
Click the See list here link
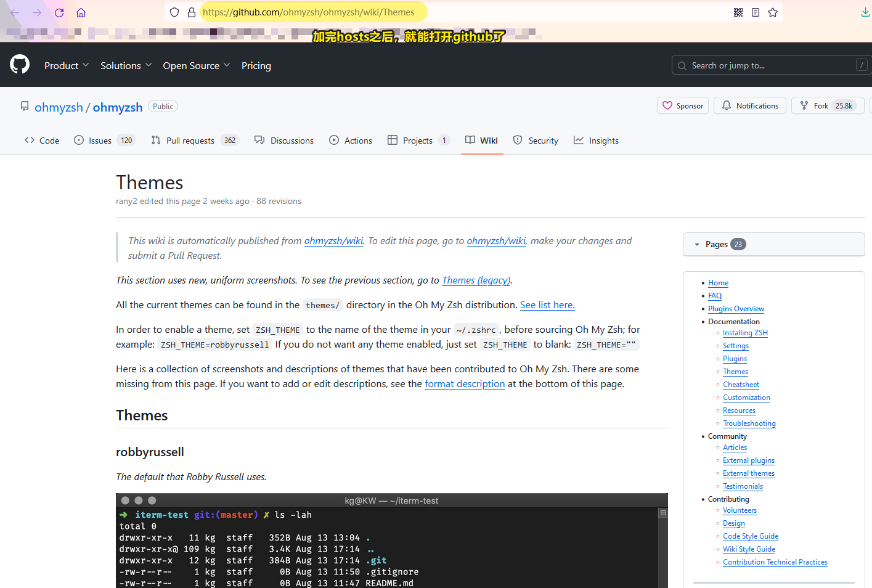(x=547, y=305)
